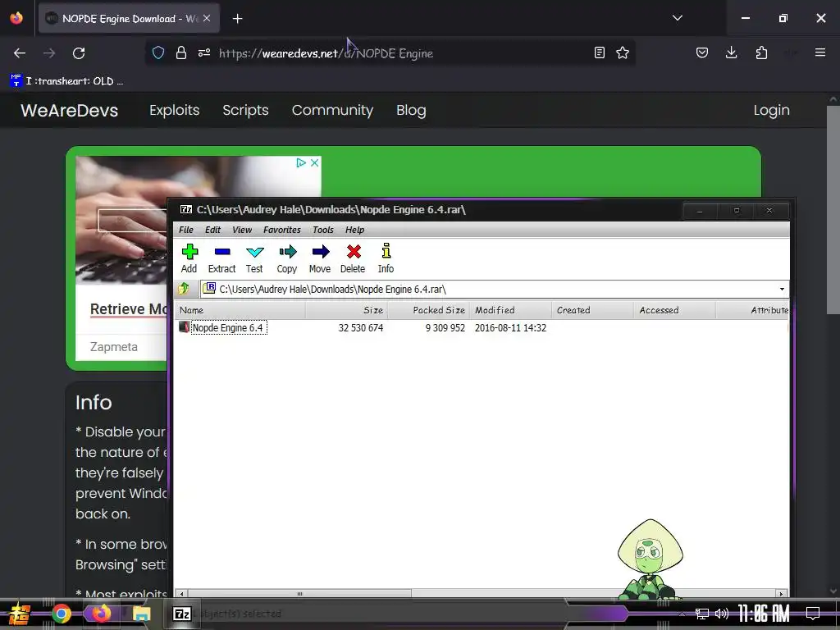Go up one folder level in 7-Zip

pos(184,289)
